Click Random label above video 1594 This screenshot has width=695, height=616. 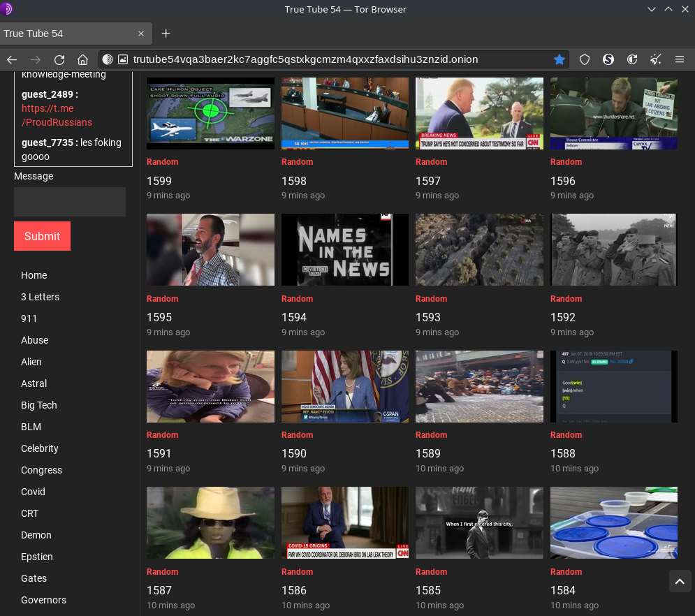click(297, 299)
